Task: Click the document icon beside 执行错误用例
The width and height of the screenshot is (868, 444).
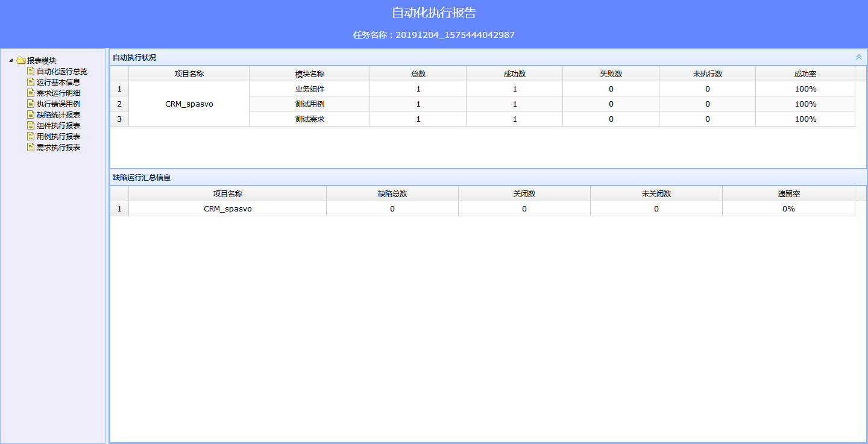Action: (x=31, y=104)
